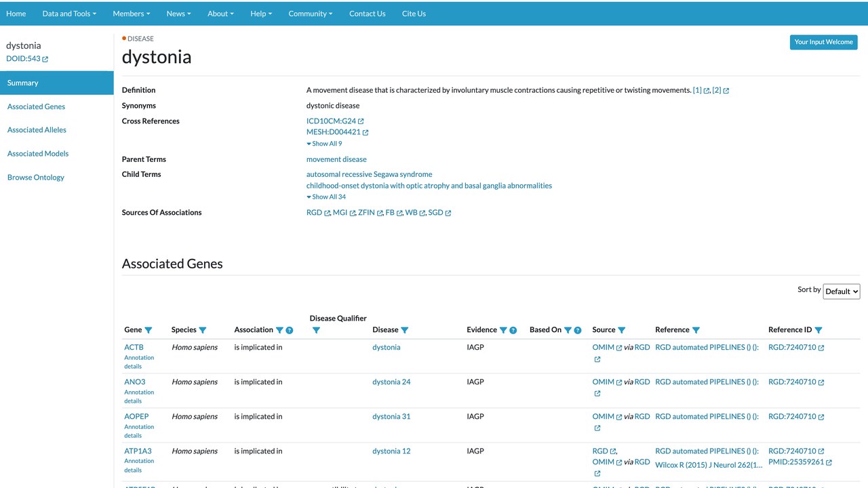The image size is (868, 488).
Task: Open the dystonia 24 disease link
Action: coord(391,382)
